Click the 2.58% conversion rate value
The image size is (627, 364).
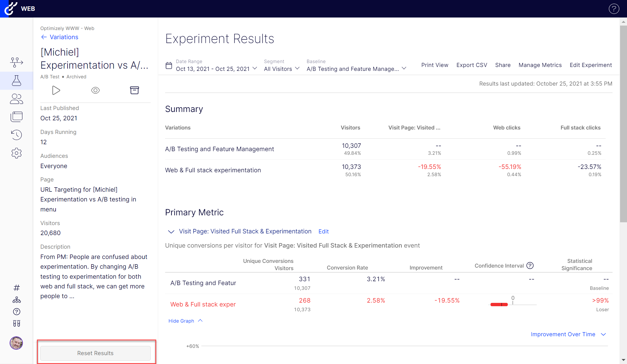[376, 301]
